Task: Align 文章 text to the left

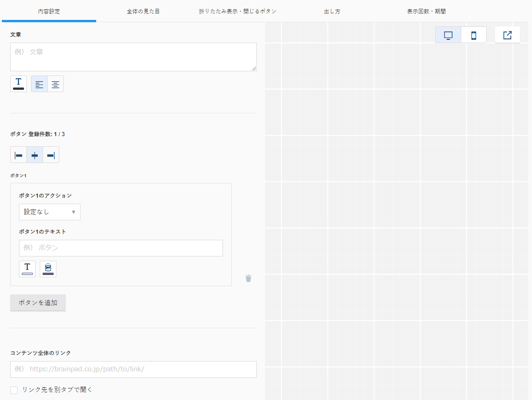Action: point(39,84)
